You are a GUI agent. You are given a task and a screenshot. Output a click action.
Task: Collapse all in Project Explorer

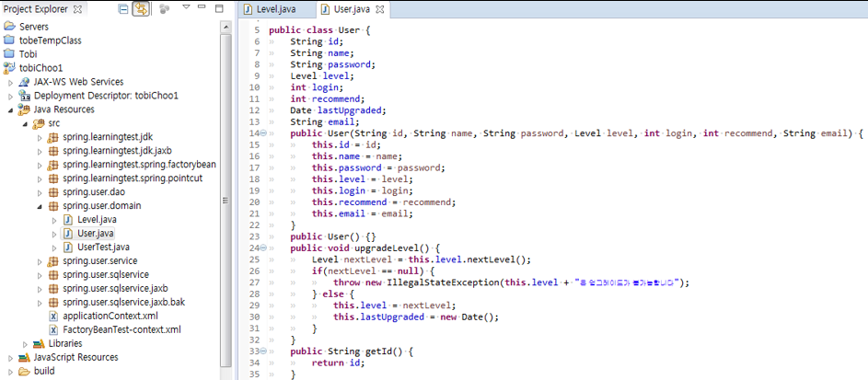coord(123,9)
